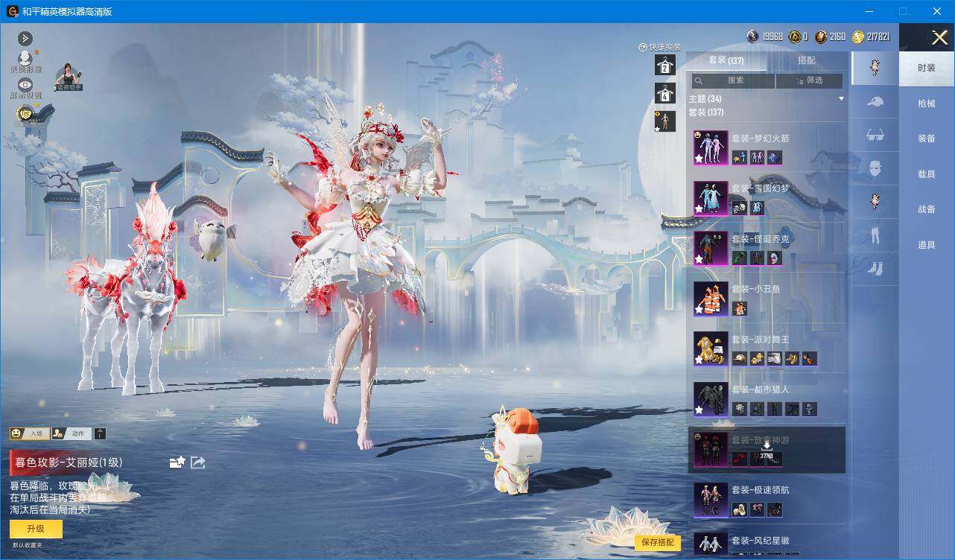Open the 语音助手 voice assistant
The width and height of the screenshot is (955, 560).
pos(69,77)
